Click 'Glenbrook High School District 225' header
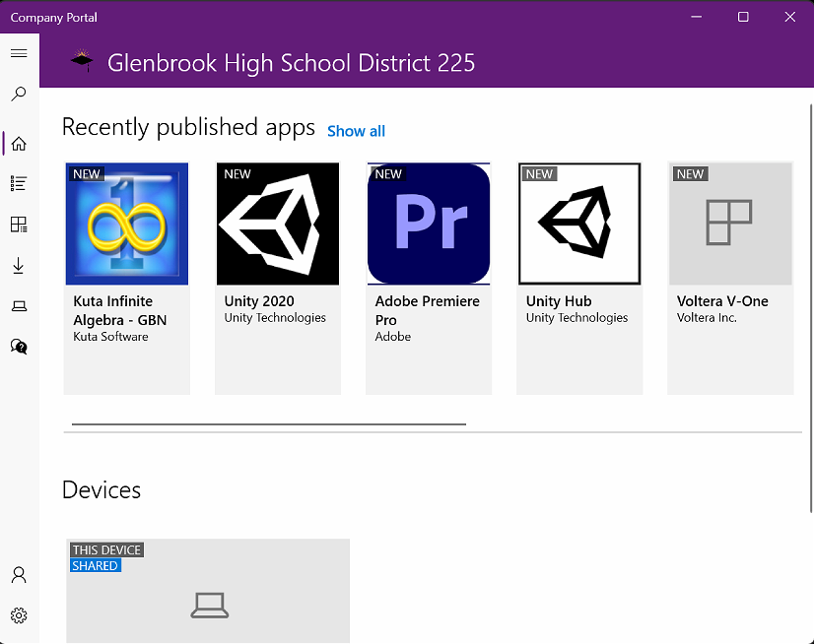Viewport: 814px width, 644px height. tap(292, 63)
